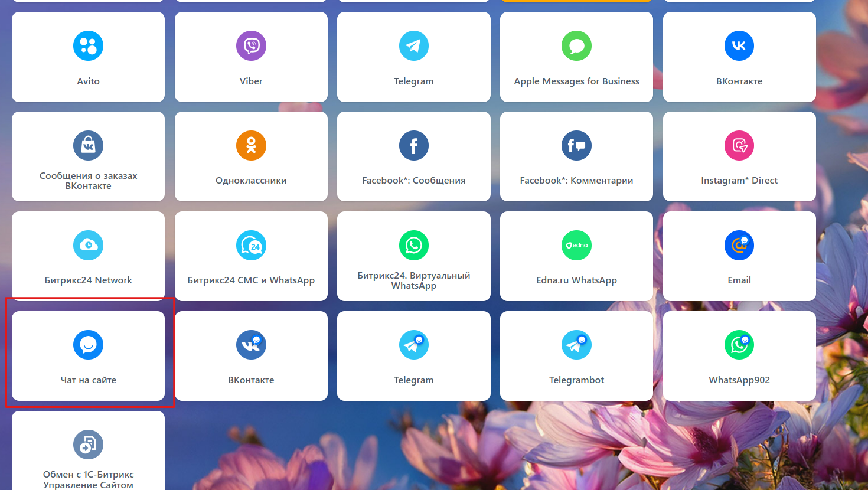The image size is (868, 490).
Task: Select ВКонтакте tile above Instagram Direct
Action: coord(739,57)
